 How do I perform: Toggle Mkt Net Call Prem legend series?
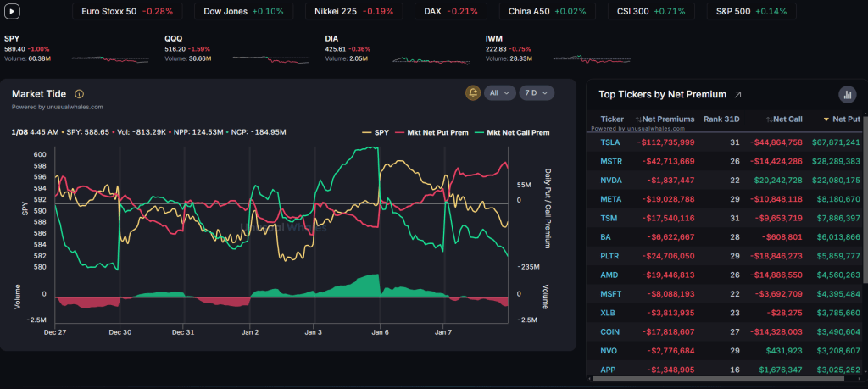coord(511,132)
